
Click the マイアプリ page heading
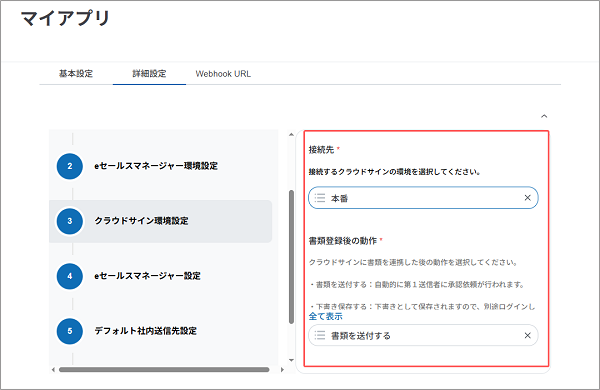(65, 18)
